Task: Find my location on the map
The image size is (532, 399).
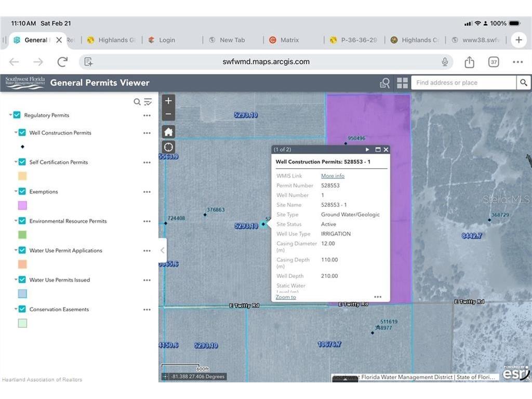Action: tap(168, 147)
